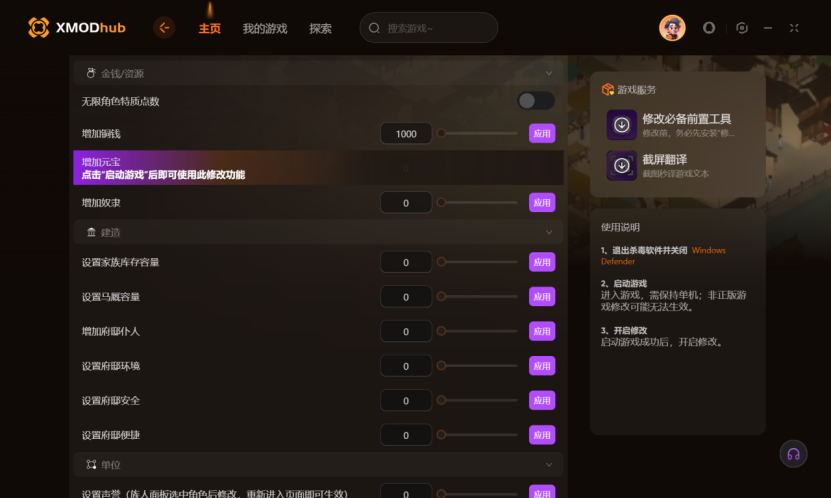Click the 截屏翻译 download icon
Screen dimensions: 831x498
pyautogui.click(x=622, y=165)
